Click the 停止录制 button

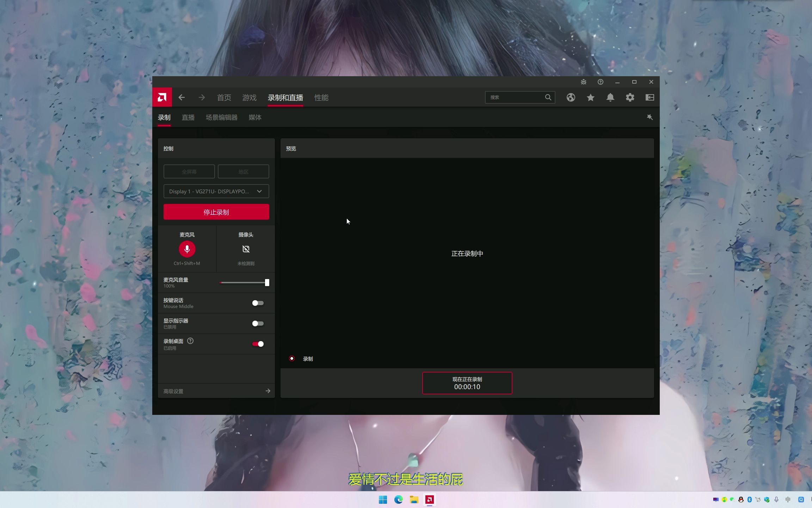216,212
